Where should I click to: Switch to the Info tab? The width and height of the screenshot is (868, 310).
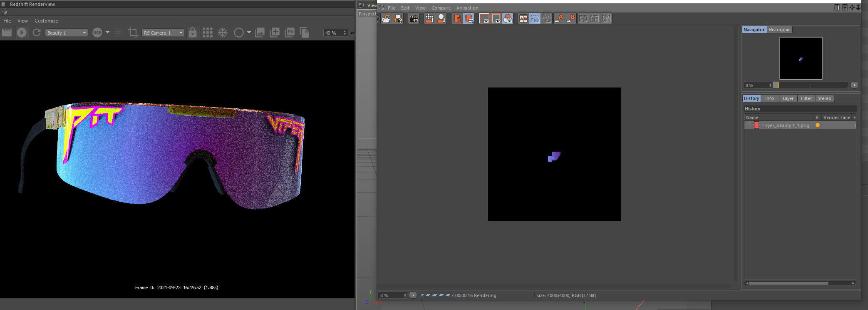pos(769,98)
